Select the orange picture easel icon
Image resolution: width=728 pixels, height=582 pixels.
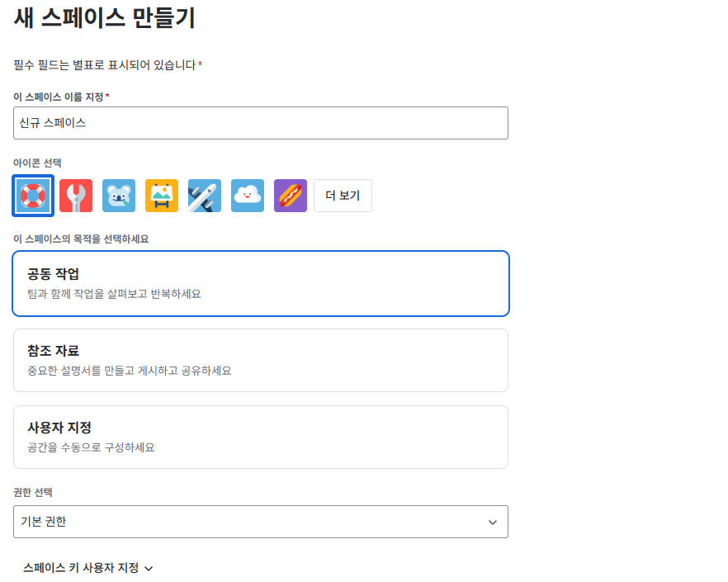pyautogui.click(x=162, y=196)
